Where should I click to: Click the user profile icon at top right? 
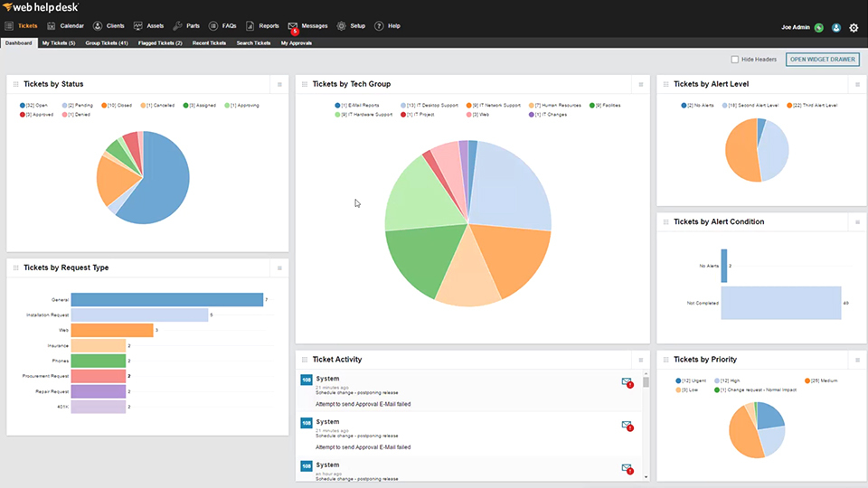click(x=835, y=28)
